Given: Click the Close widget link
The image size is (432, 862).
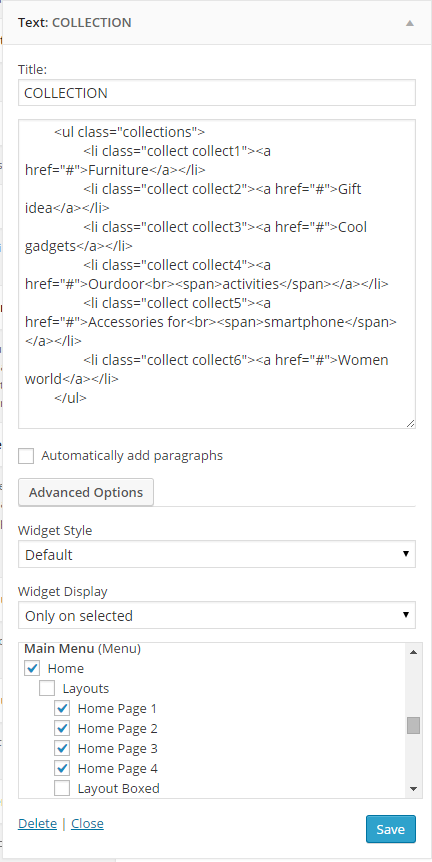Looking at the screenshot, I should click(x=87, y=823).
